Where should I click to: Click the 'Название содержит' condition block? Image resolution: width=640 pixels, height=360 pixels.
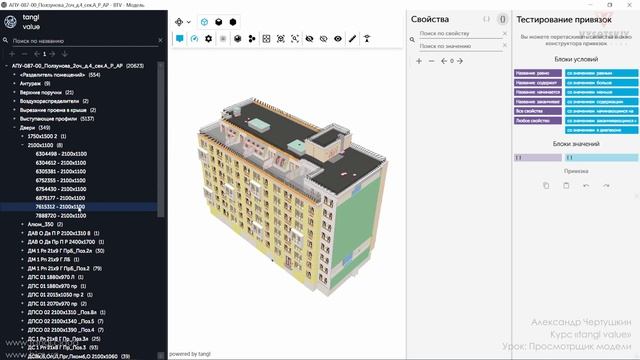538,82
